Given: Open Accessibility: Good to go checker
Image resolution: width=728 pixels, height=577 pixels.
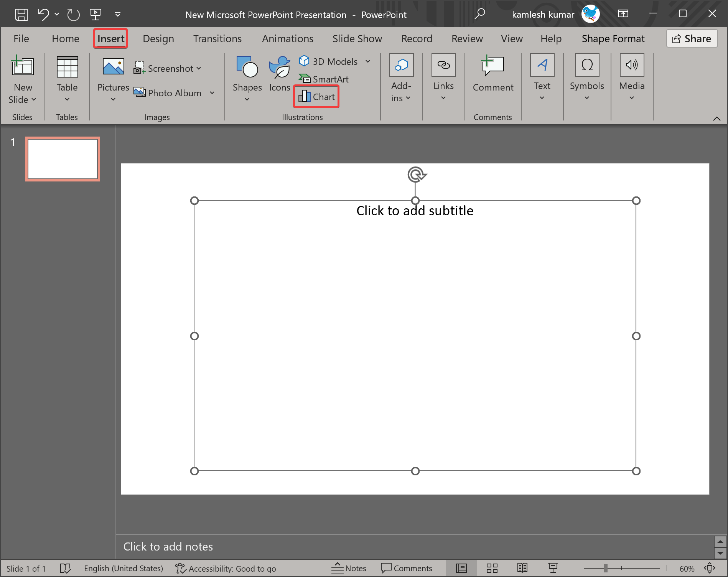Looking at the screenshot, I should (226, 568).
